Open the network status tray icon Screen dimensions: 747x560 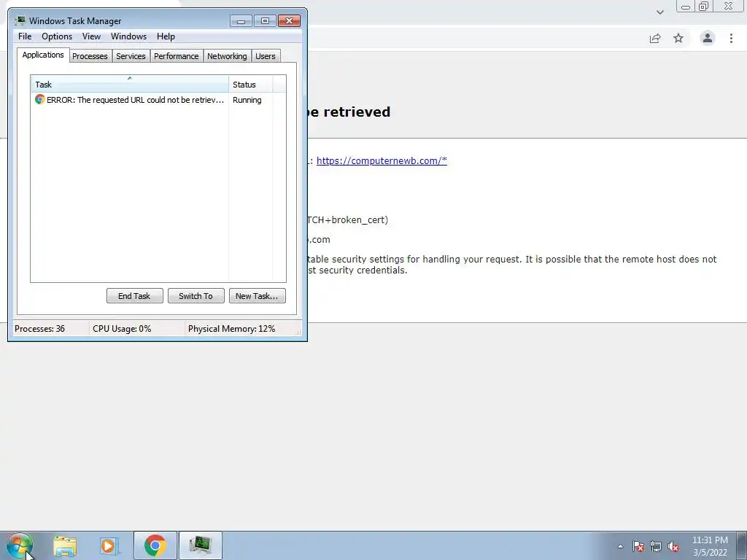(656, 547)
